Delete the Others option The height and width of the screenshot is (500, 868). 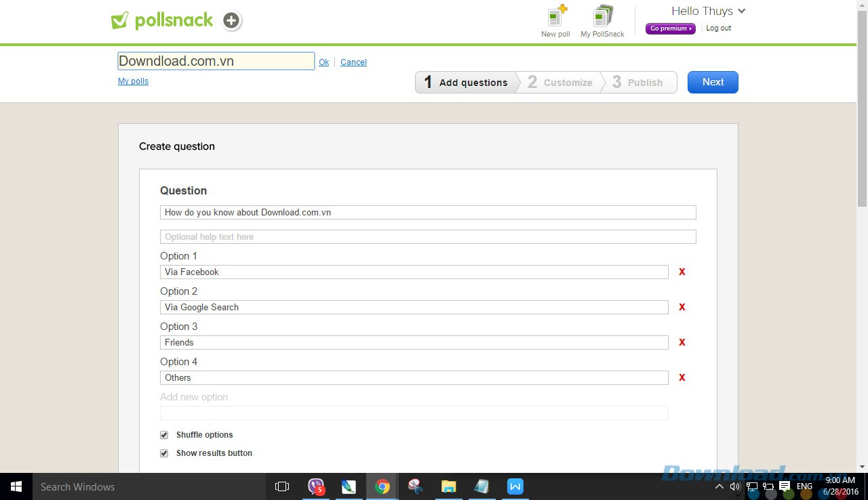[x=682, y=377]
